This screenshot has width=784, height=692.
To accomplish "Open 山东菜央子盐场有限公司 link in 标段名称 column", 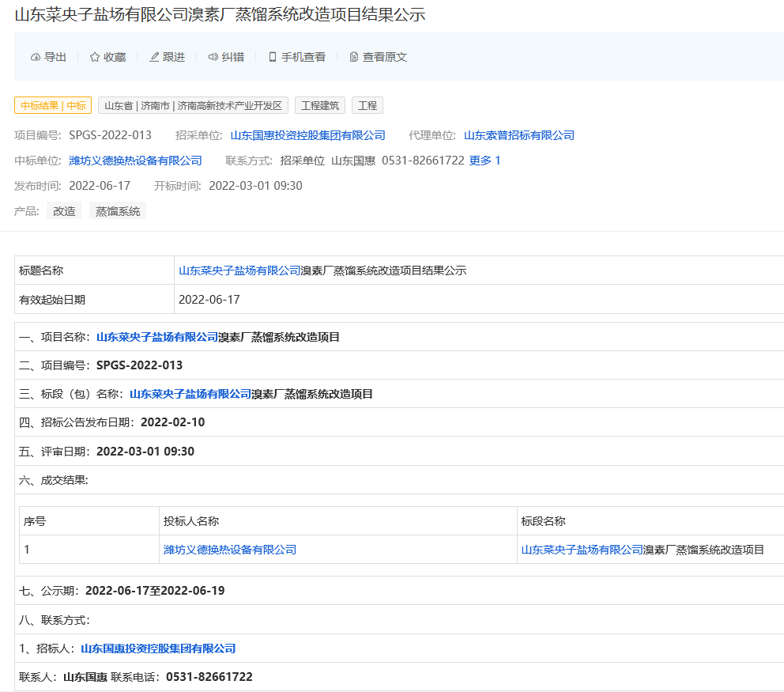I will (582, 550).
